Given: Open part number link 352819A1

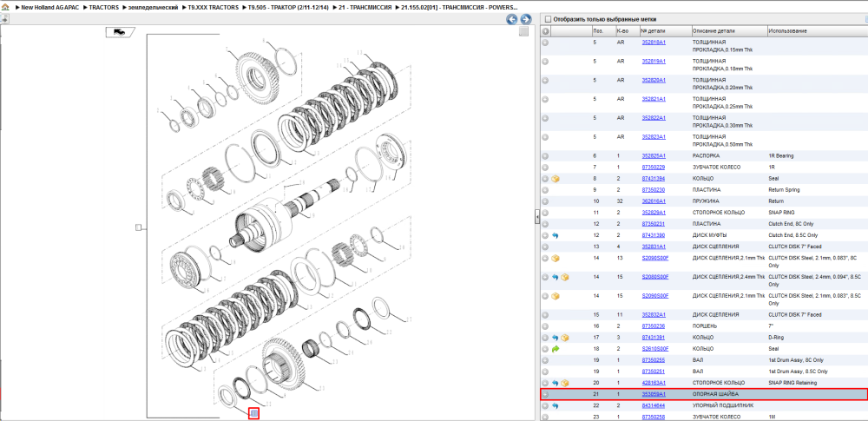Looking at the screenshot, I should pos(654,61).
